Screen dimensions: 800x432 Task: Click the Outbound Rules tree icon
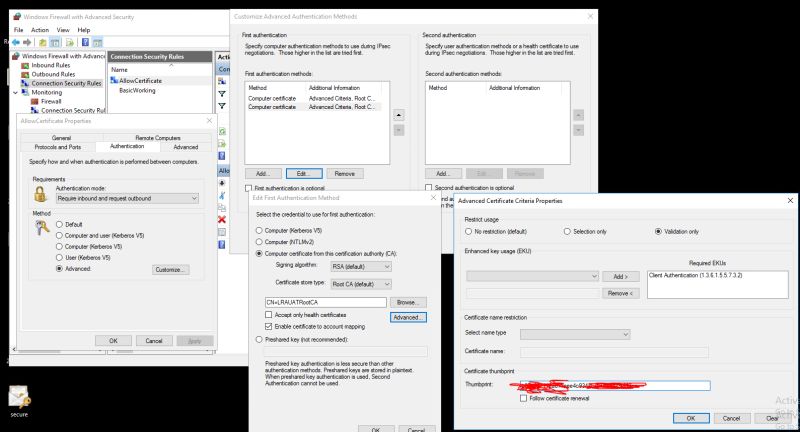(25, 74)
